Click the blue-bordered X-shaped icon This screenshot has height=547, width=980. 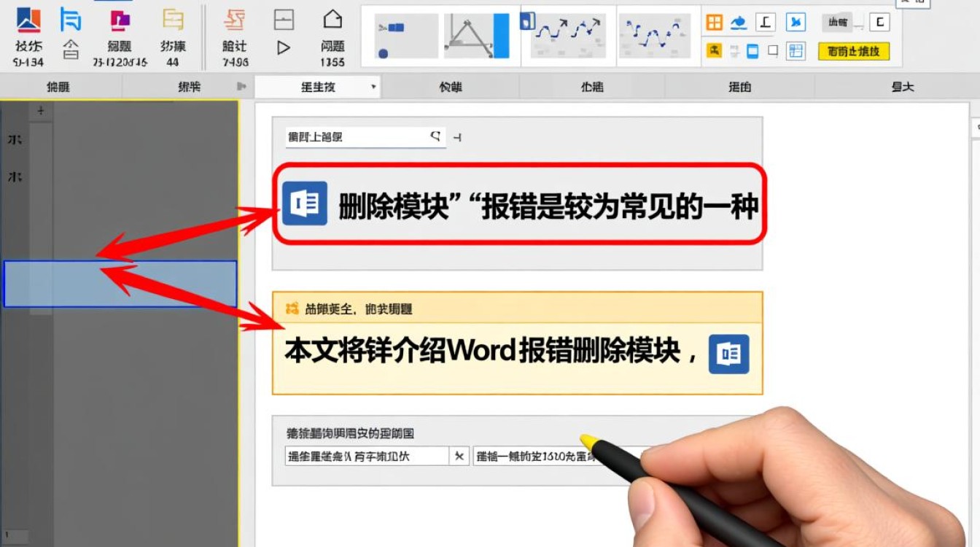pyautogui.click(x=796, y=23)
